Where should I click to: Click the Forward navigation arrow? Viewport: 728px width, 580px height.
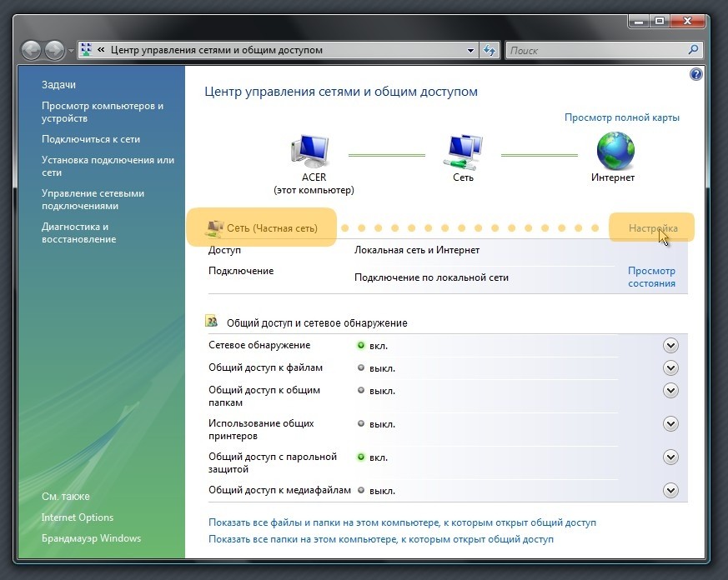[54, 50]
